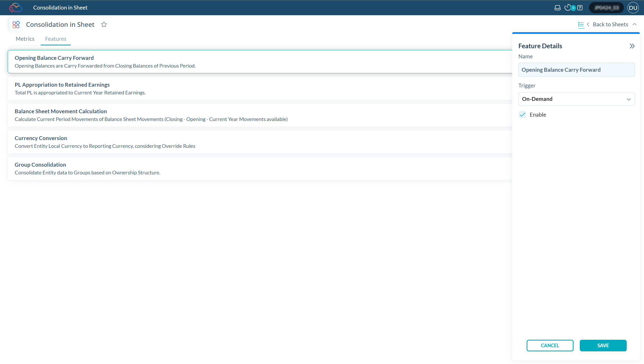Viewport: 644px width, 364px height.
Task: Click the cloud logo in header
Action: point(15,8)
